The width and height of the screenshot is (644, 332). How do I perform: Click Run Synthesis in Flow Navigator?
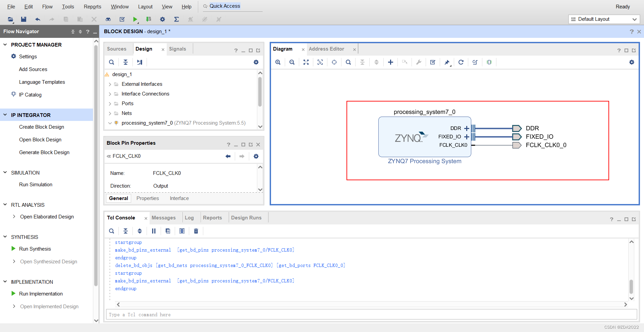pyautogui.click(x=35, y=249)
